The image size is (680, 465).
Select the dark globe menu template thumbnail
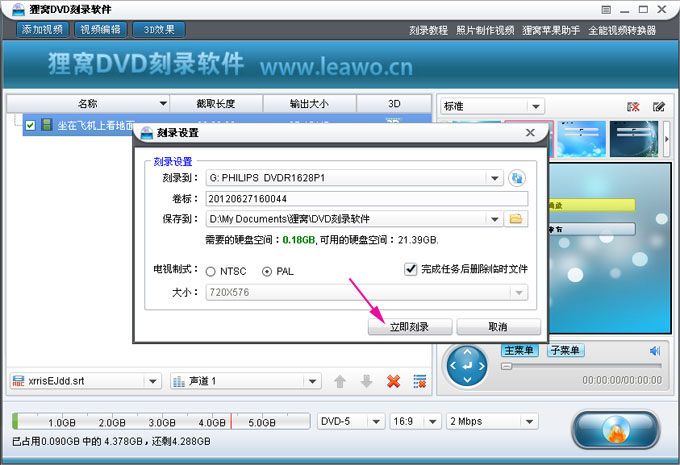634,139
